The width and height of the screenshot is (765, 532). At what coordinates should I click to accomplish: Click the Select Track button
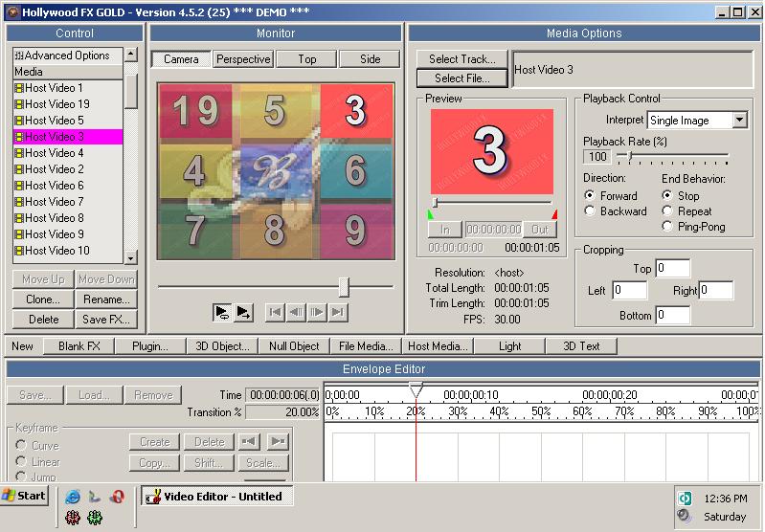(462, 59)
